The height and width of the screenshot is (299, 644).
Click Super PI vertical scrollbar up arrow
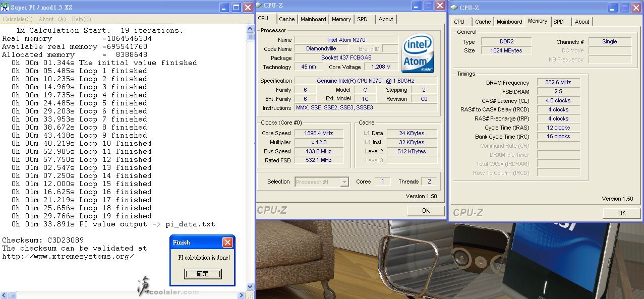point(250,30)
